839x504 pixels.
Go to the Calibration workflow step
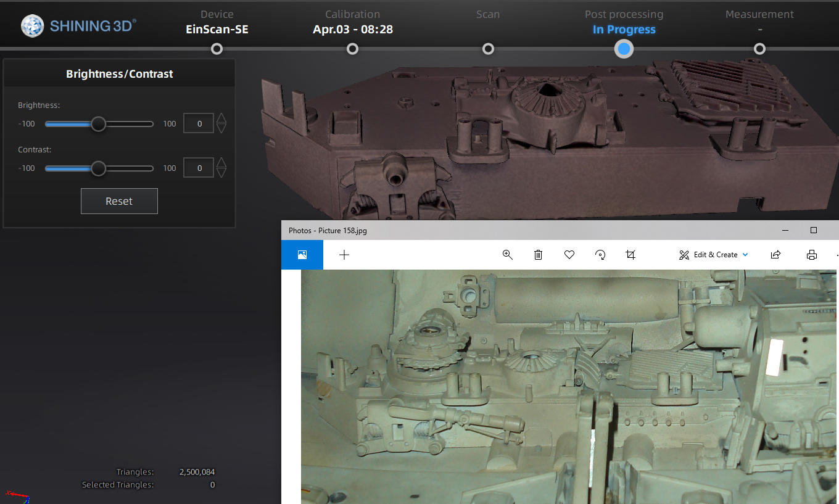(x=352, y=49)
